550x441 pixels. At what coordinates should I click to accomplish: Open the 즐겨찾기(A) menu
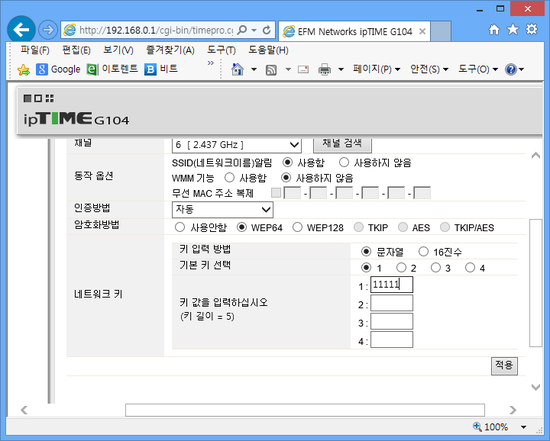170,50
